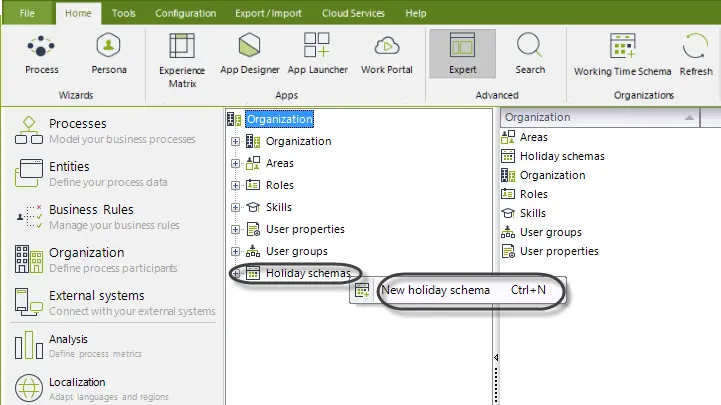Image resolution: width=721 pixels, height=405 pixels.
Task: Select Areas label in the tree
Action: (280, 163)
